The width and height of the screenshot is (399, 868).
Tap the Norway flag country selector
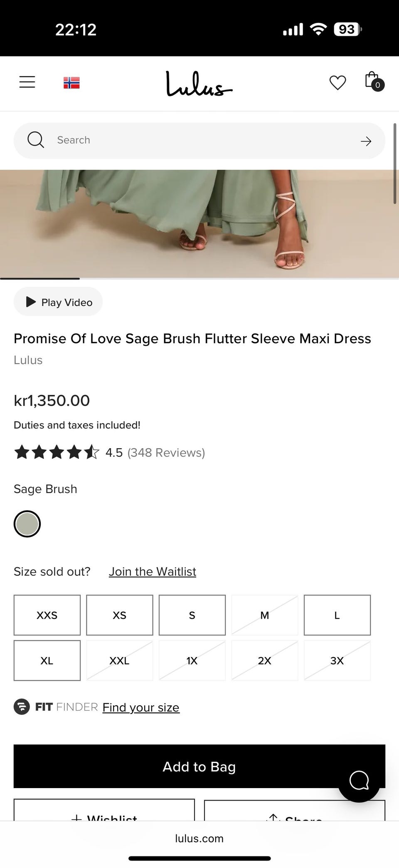tap(71, 83)
